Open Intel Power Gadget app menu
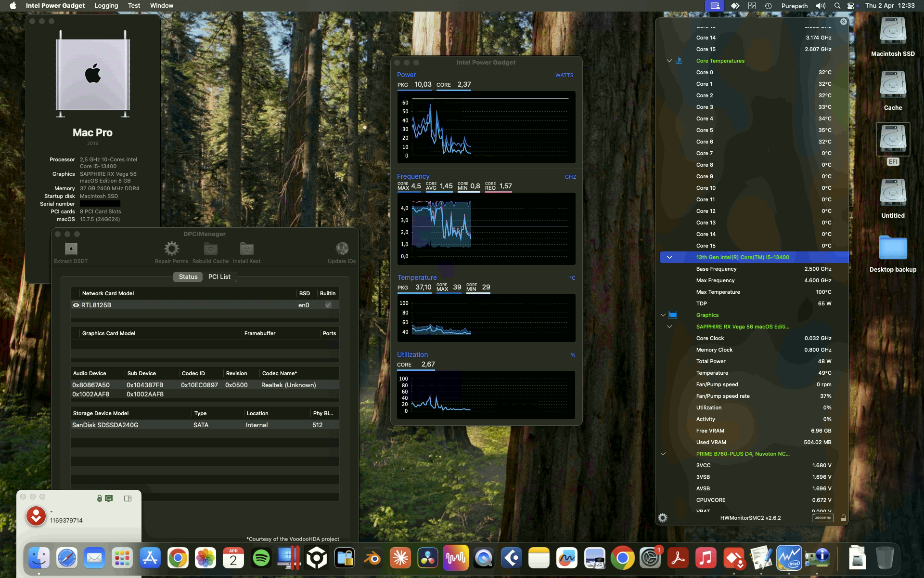924x578 pixels. click(x=55, y=6)
